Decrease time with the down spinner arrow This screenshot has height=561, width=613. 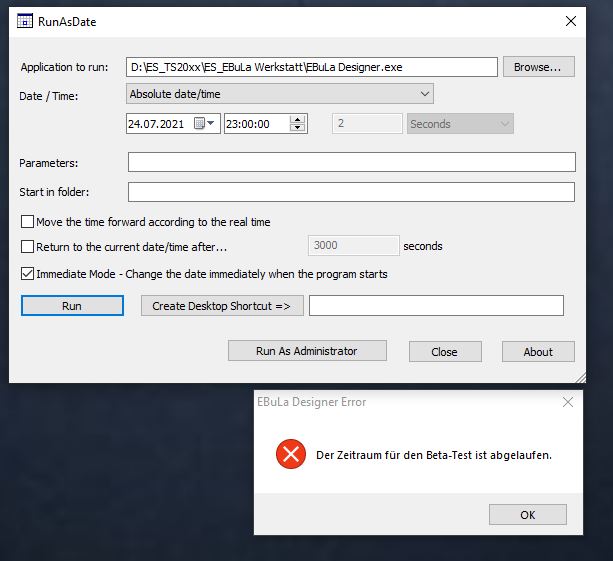coord(298,127)
